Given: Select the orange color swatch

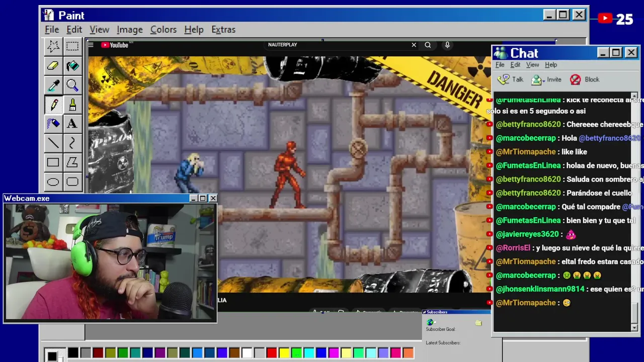Looking at the screenshot, I should [408, 353].
